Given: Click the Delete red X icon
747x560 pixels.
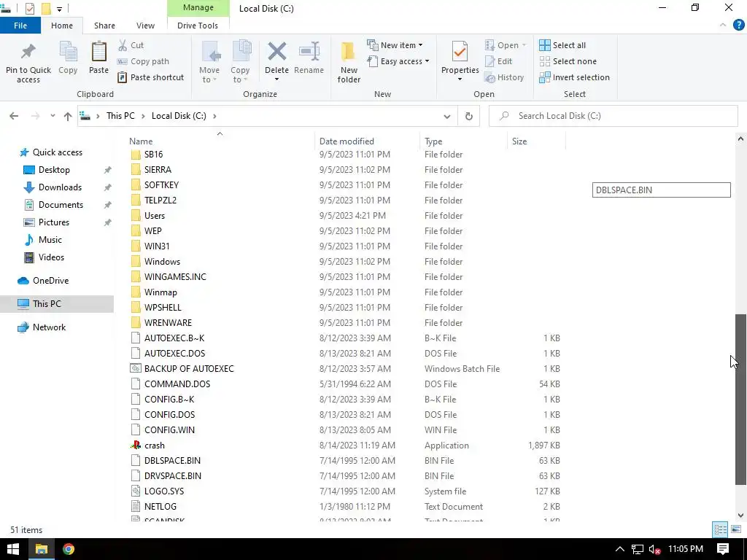Looking at the screenshot, I should (x=276, y=52).
